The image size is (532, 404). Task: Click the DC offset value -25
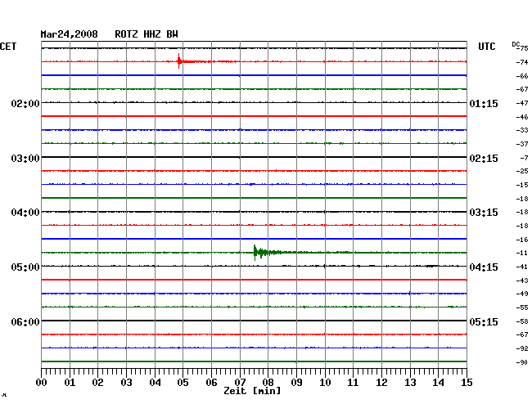point(522,171)
